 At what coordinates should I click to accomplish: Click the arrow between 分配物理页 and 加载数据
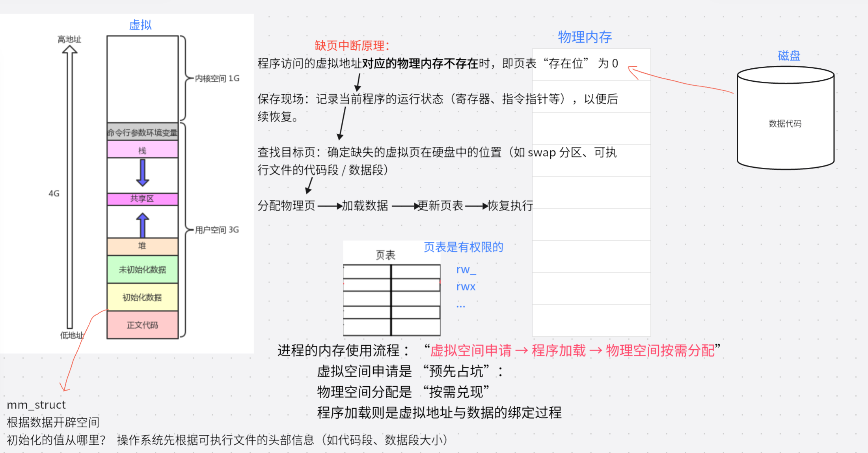[x=329, y=206]
